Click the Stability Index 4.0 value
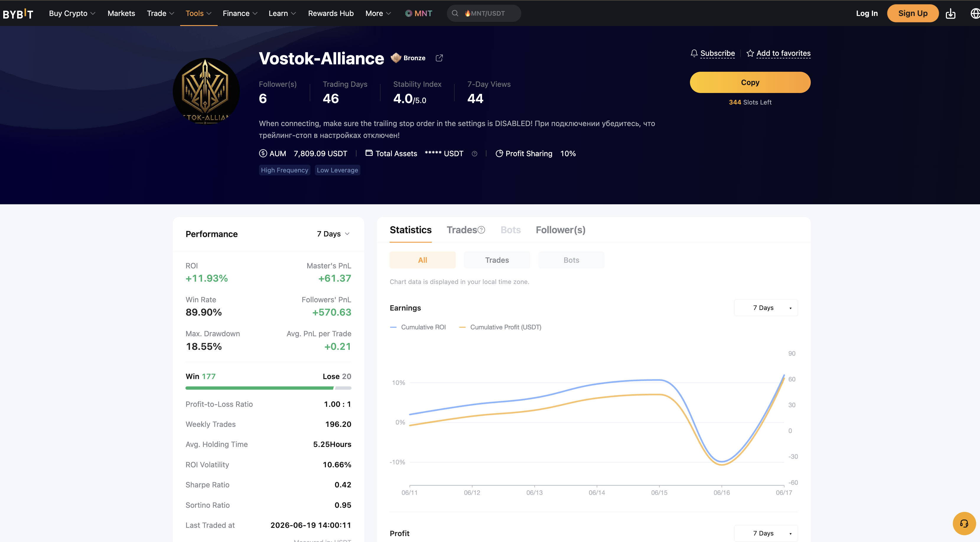Screen dimensions: 980x542 (x=409, y=99)
